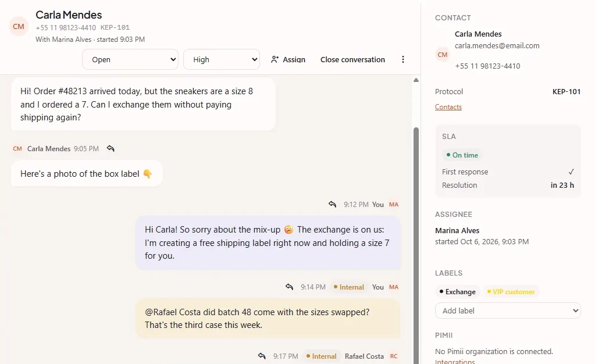Click the free shipping label reply bubble
The height and width of the screenshot is (364, 595).
[x=268, y=243]
